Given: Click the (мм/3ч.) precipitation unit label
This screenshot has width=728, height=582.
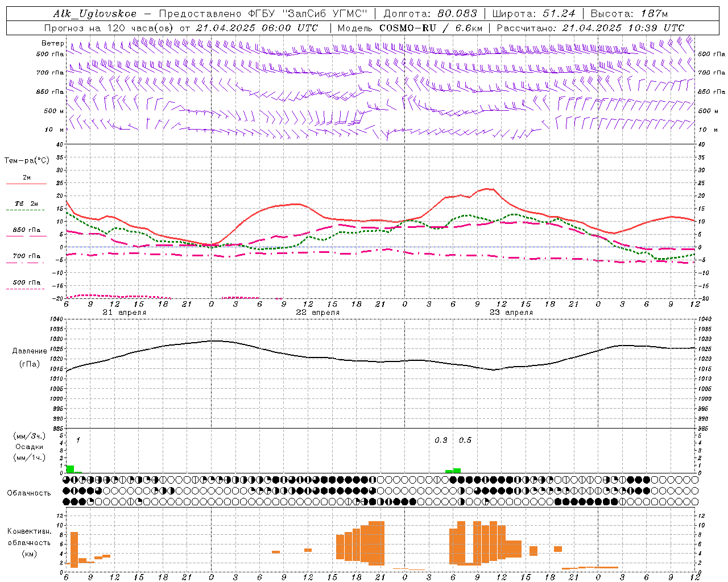Looking at the screenshot, I should click(x=30, y=436).
